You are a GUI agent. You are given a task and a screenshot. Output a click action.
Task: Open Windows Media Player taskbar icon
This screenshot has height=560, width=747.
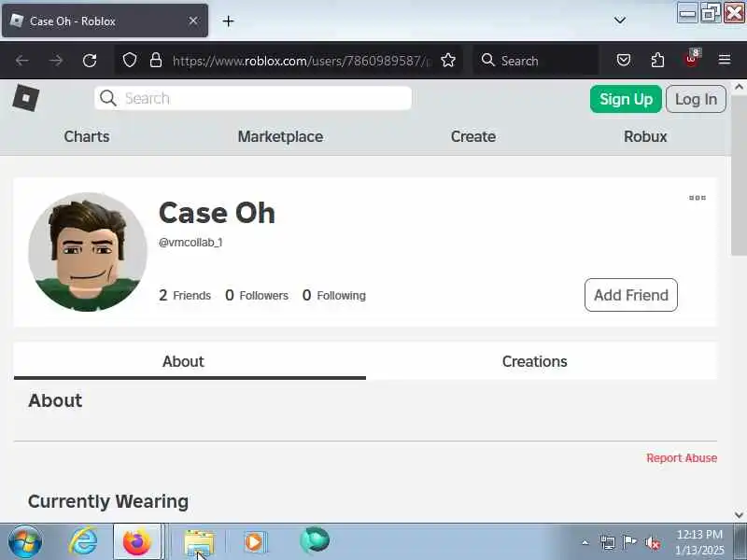point(254,542)
